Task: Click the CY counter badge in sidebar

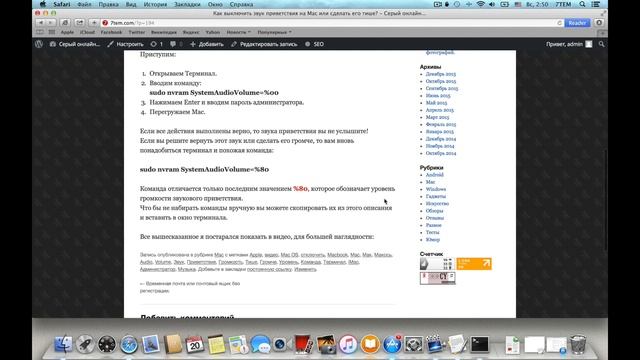Action: 438,278
